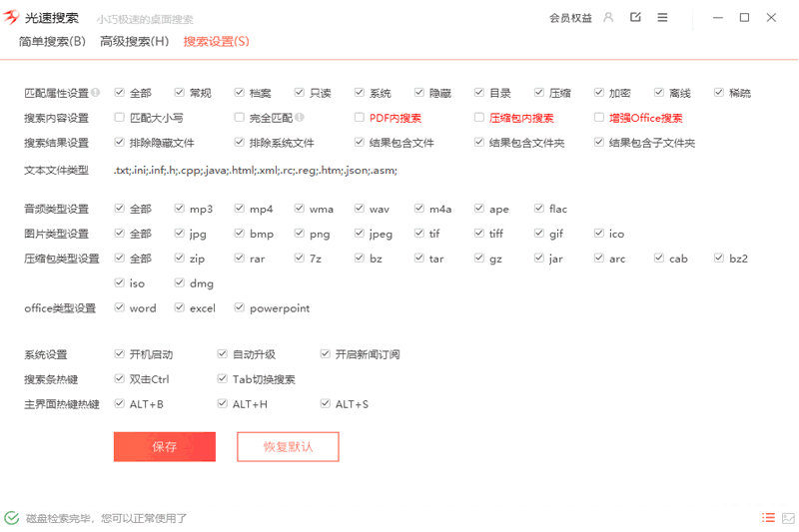Click the 保存 button
The height and width of the screenshot is (532, 799).
165,447
